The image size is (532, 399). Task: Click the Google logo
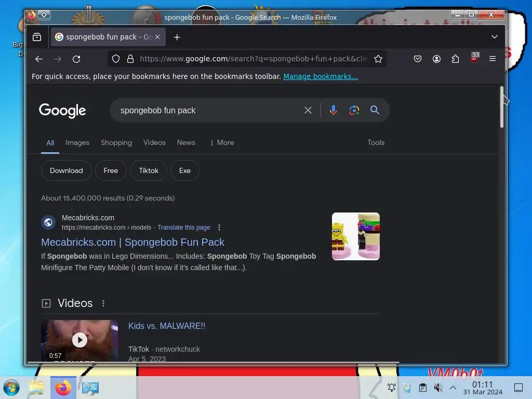[62, 111]
